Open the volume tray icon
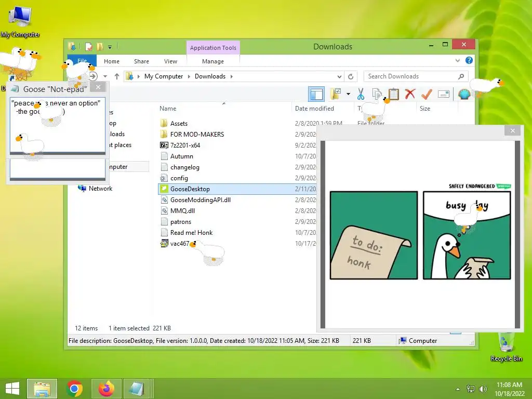This screenshot has height=399, width=532. pyautogui.click(x=483, y=389)
